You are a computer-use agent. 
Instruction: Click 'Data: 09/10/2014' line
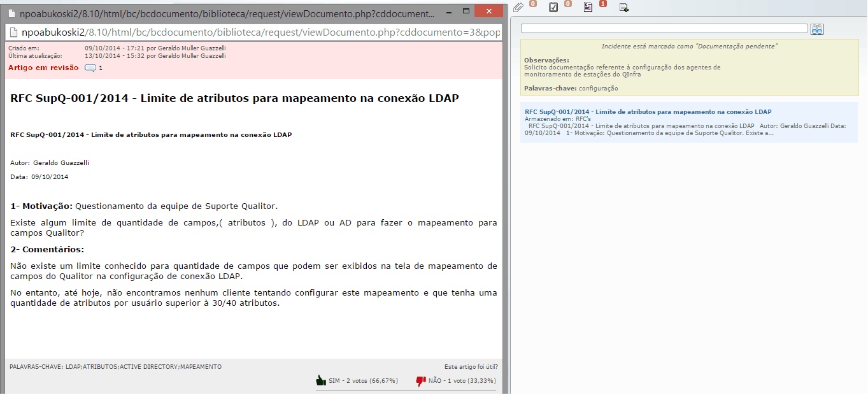coord(39,176)
